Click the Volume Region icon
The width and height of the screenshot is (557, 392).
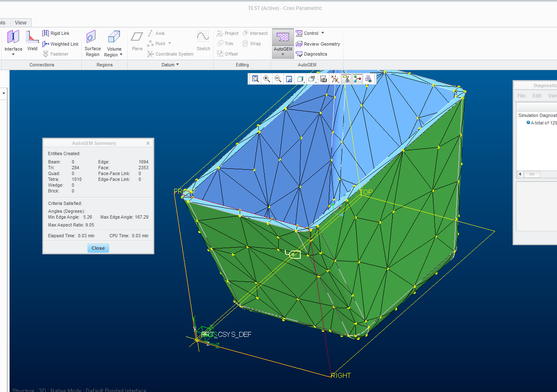point(114,37)
